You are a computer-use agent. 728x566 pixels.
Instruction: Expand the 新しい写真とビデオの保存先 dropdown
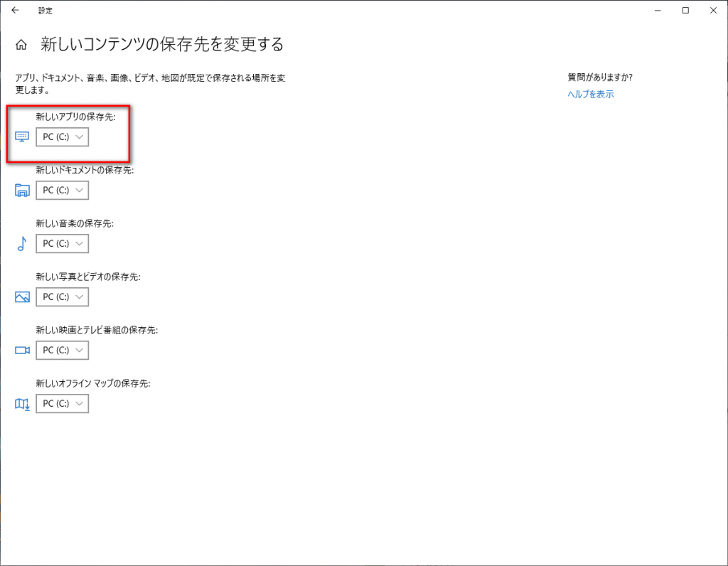click(x=63, y=297)
